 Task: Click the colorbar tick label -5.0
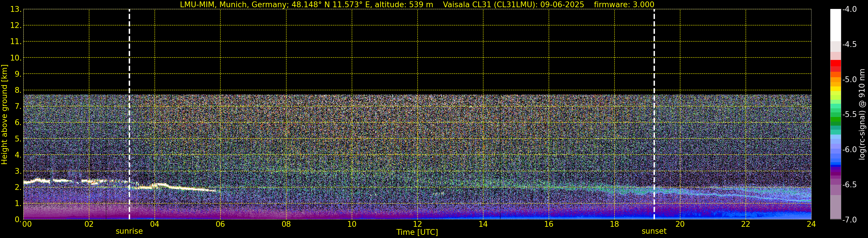850,79
